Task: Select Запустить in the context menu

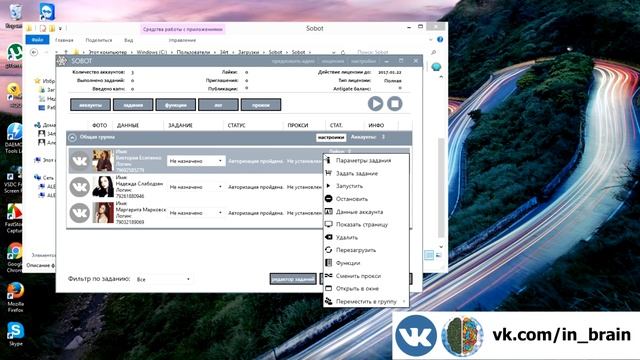Action: [366, 186]
